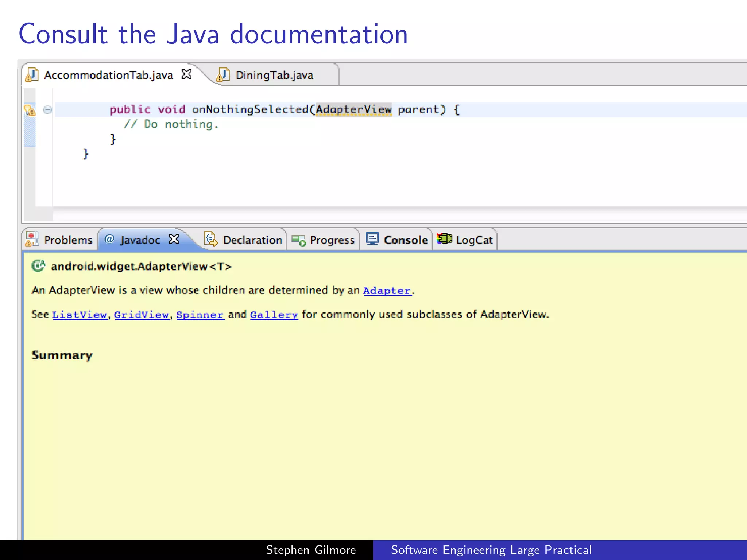Click the 'public' keyword in the method signature
The width and height of the screenshot is (747, 560).
click(130, 110)
